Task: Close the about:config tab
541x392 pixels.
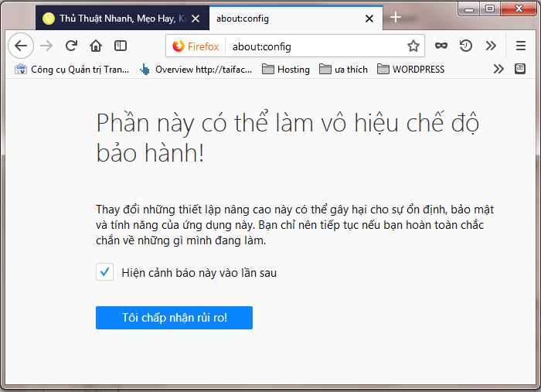Action: 369,19
